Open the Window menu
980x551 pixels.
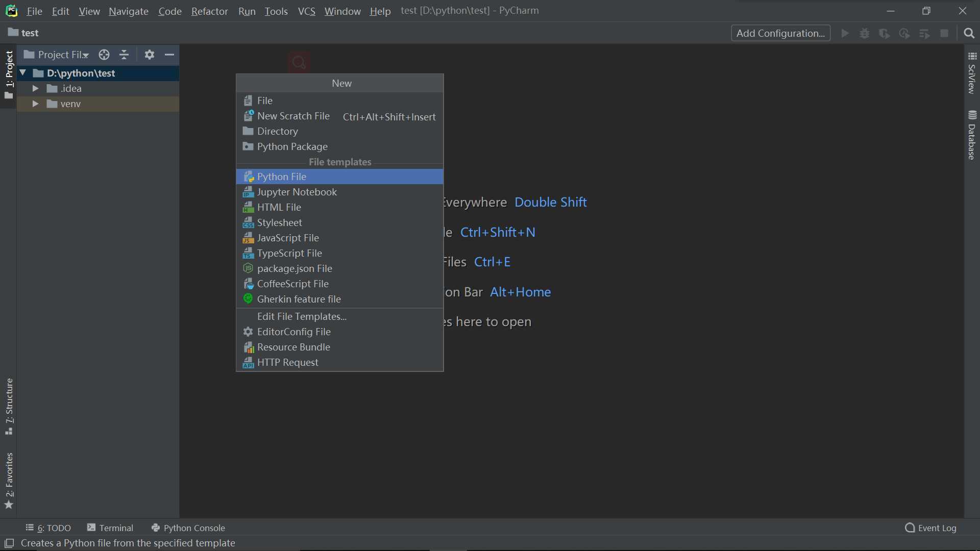(x=342, y=11)
